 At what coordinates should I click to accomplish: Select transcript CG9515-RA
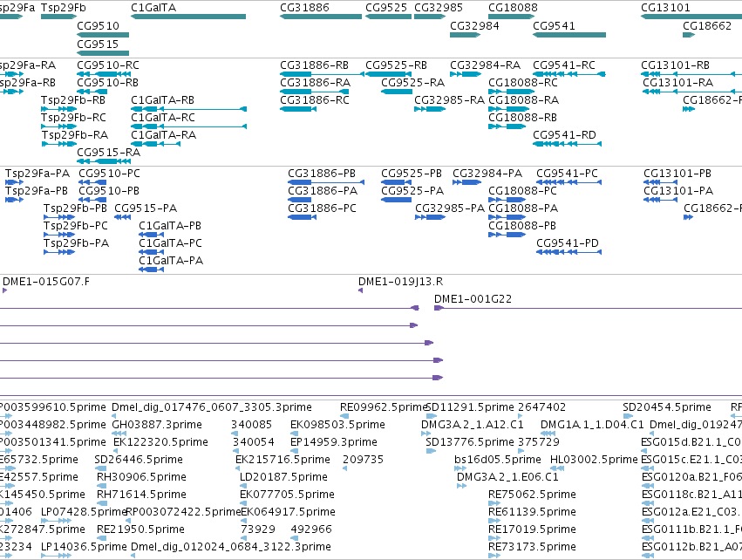tap(104, 161)
